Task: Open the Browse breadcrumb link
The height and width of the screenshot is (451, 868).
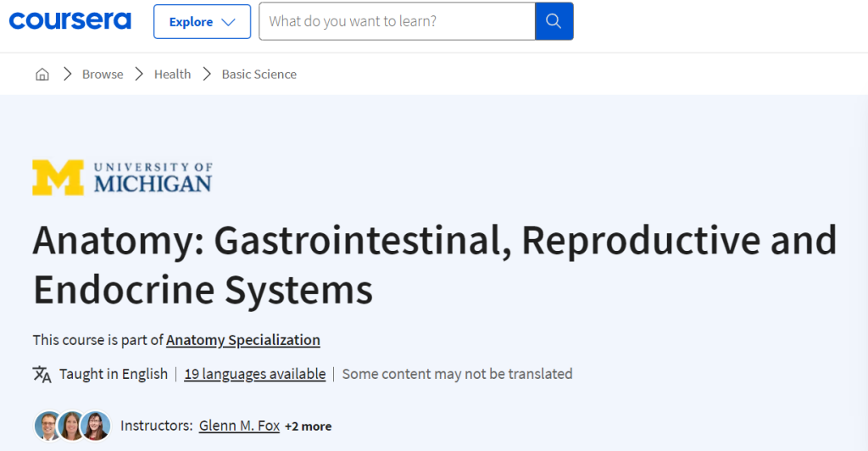Action: click(x=103, y=74)
